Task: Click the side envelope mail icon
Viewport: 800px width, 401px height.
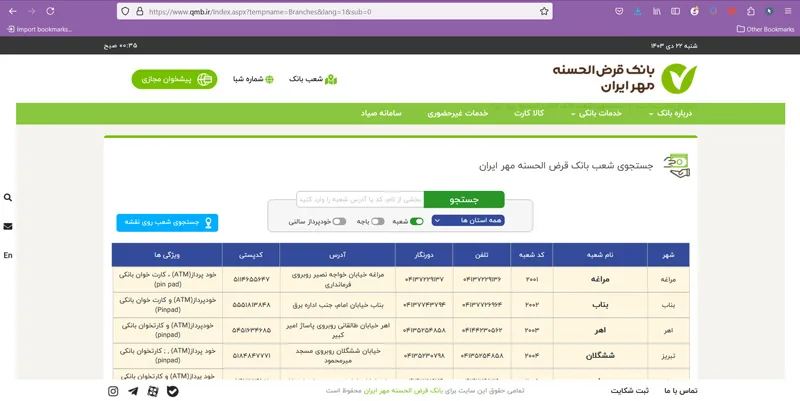Action: [8, 227]
